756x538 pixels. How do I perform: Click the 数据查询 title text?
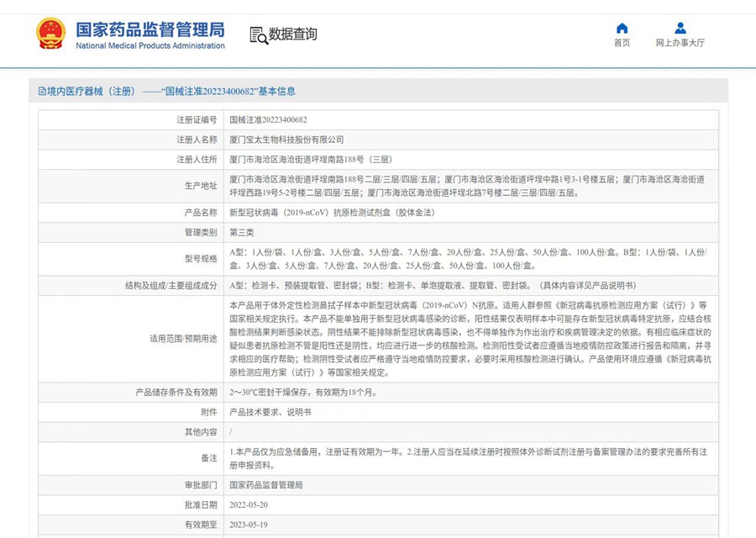293,34
